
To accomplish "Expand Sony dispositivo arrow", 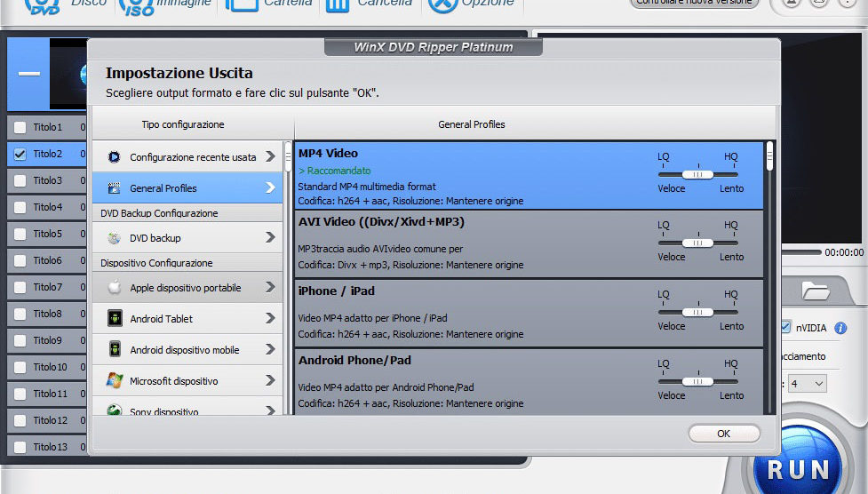I will (x=270, y=410).
